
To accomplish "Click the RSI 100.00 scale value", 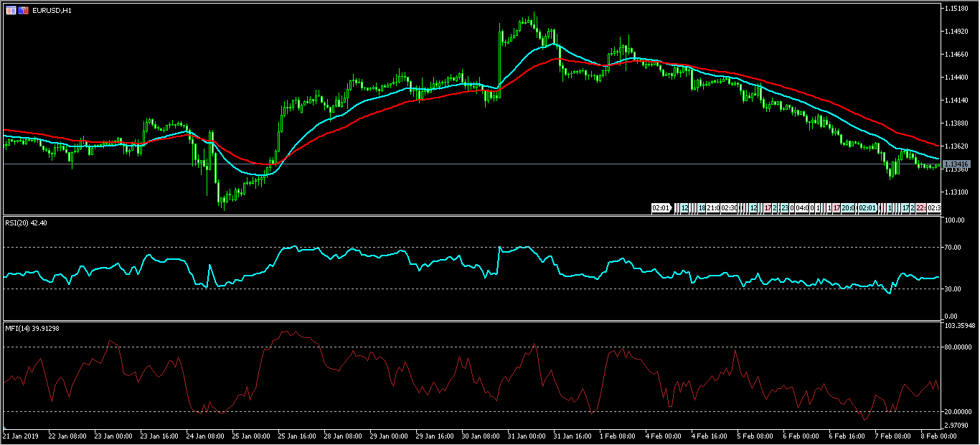I will click(x=955, y=221).
